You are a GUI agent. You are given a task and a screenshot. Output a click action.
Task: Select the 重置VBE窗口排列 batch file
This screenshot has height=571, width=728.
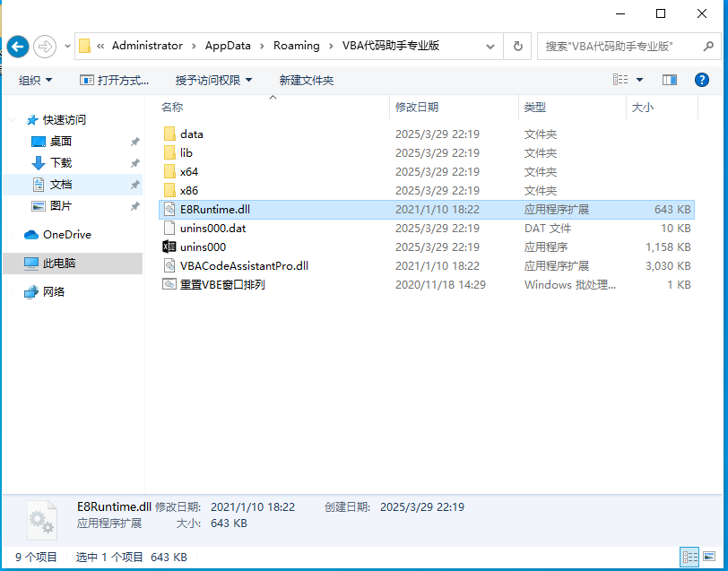click(x=221, y=284)
